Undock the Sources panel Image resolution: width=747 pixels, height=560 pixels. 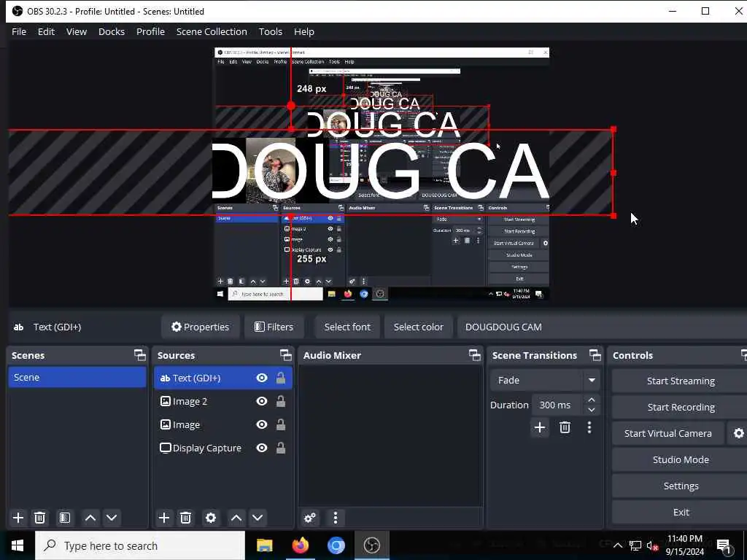click(285, 355)
